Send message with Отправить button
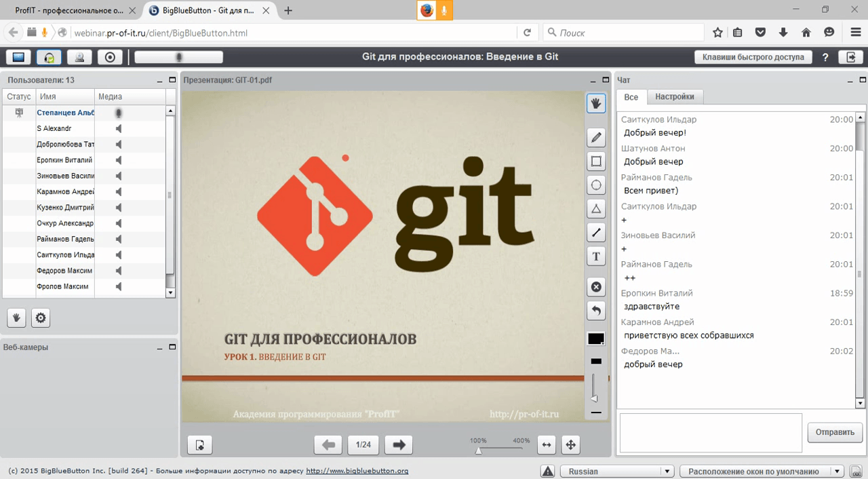Screen dimensions: 868x479 835,432
